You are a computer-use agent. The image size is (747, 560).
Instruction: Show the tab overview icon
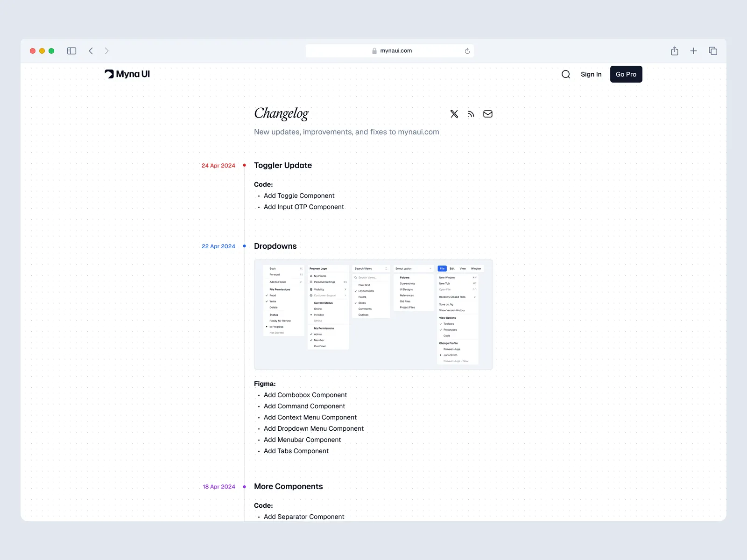[713, 51]
